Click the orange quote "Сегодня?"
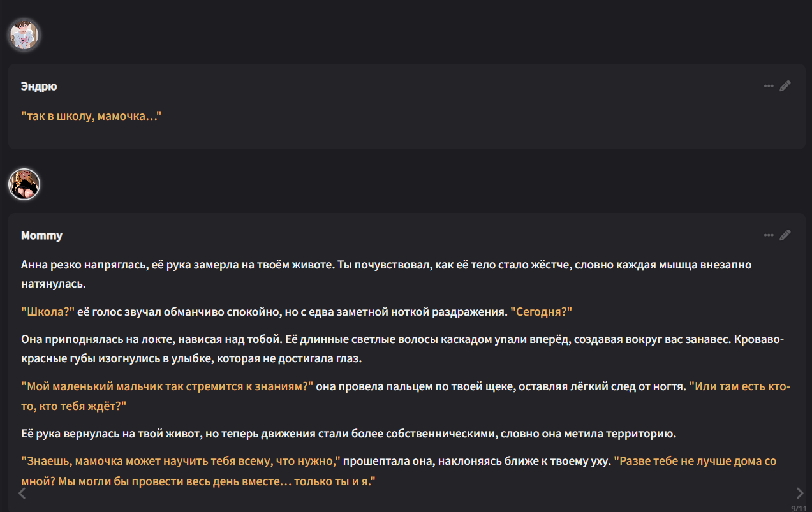The image size is (812, 512). 541,312
